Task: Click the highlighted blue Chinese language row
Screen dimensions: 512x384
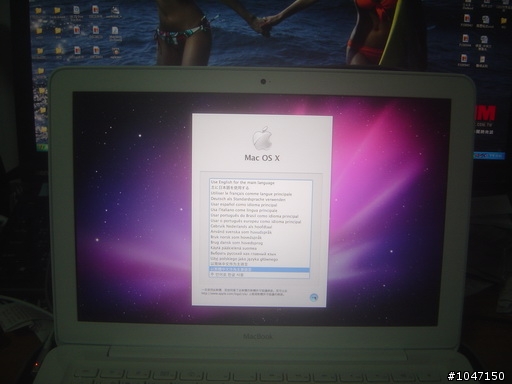Action: click(x=259, y=269)
